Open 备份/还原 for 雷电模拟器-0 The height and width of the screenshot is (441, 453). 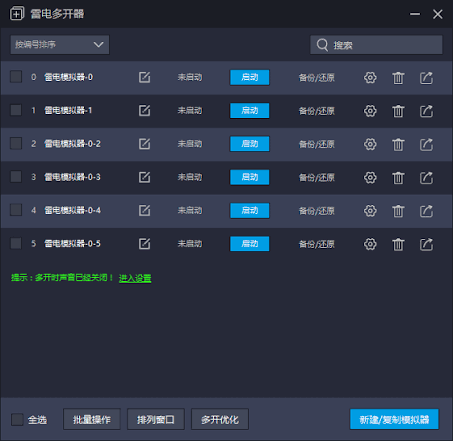[x=317, y=78]
